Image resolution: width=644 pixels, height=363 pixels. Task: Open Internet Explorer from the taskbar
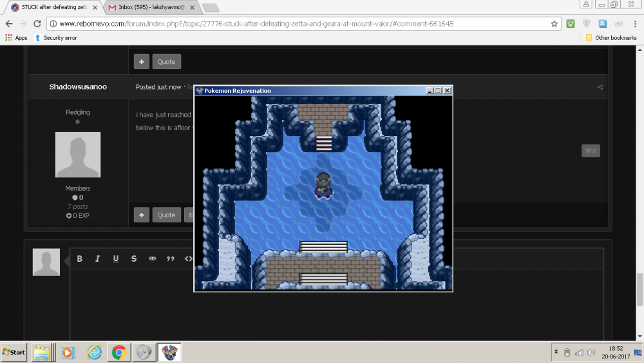coord(94,353)
